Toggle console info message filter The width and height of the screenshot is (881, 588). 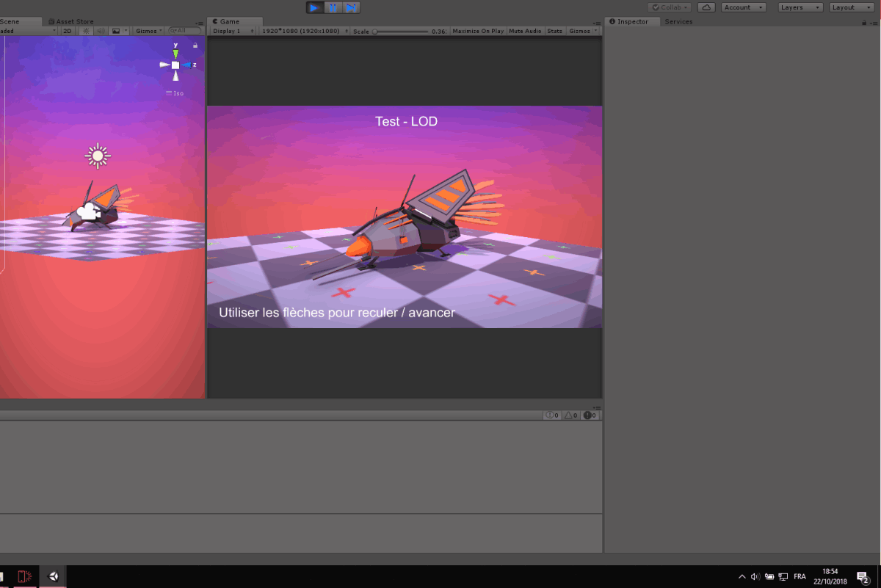tap(552, 415)
